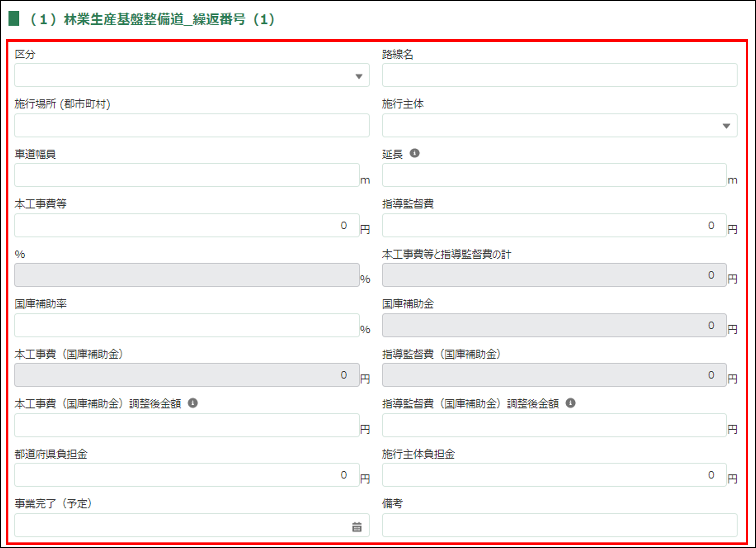Click the 施行主体負担金 amount field
This screenshot has width=756, height=548.
(x=554, y=475)
